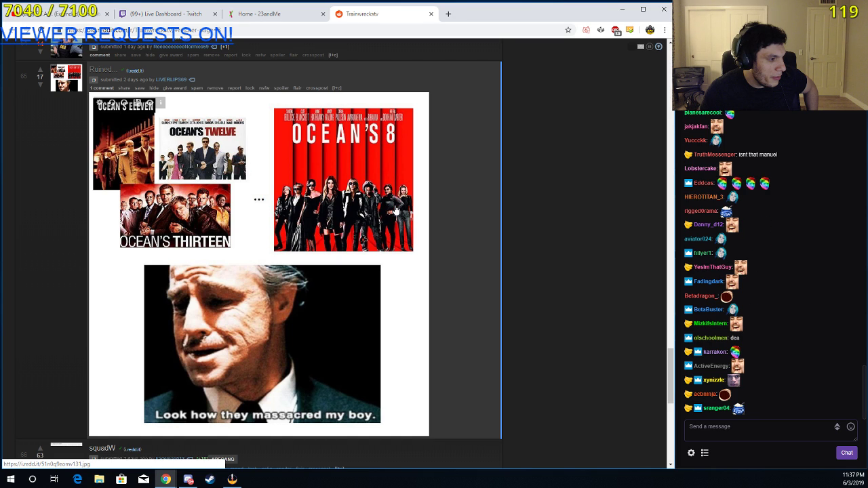
Task: Close the Live Dashboard - Twitch tab
Action: (x=216, y=14)
